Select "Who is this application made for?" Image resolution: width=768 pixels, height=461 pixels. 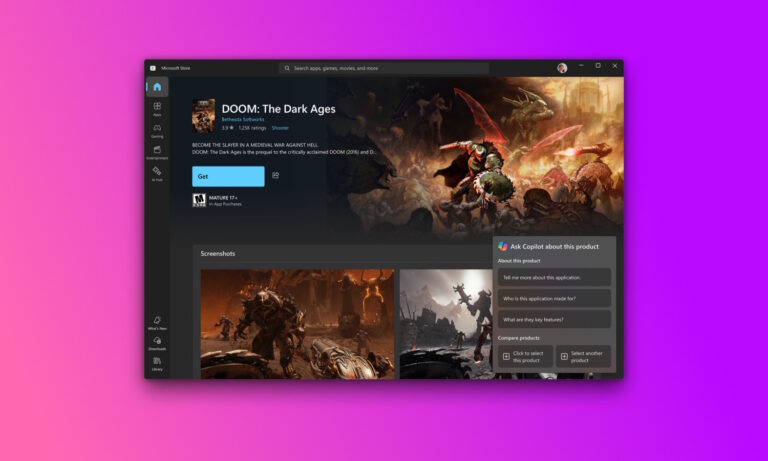click(554, 298)
